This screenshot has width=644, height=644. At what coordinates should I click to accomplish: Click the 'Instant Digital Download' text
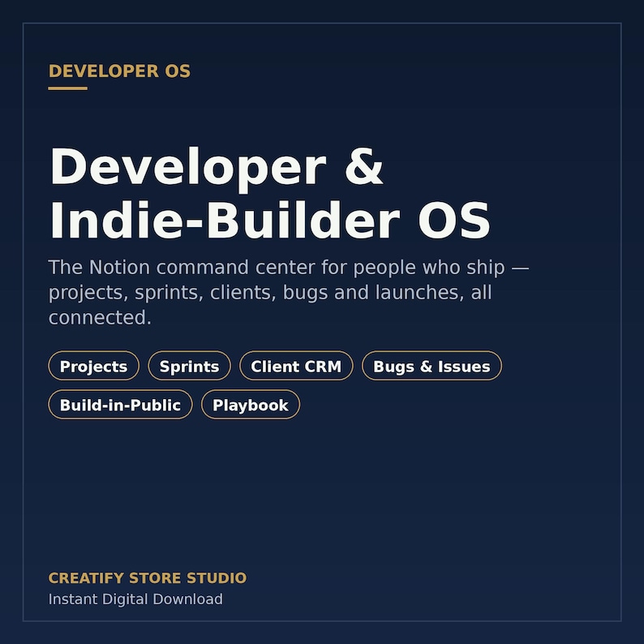click(x=135, y=599)
